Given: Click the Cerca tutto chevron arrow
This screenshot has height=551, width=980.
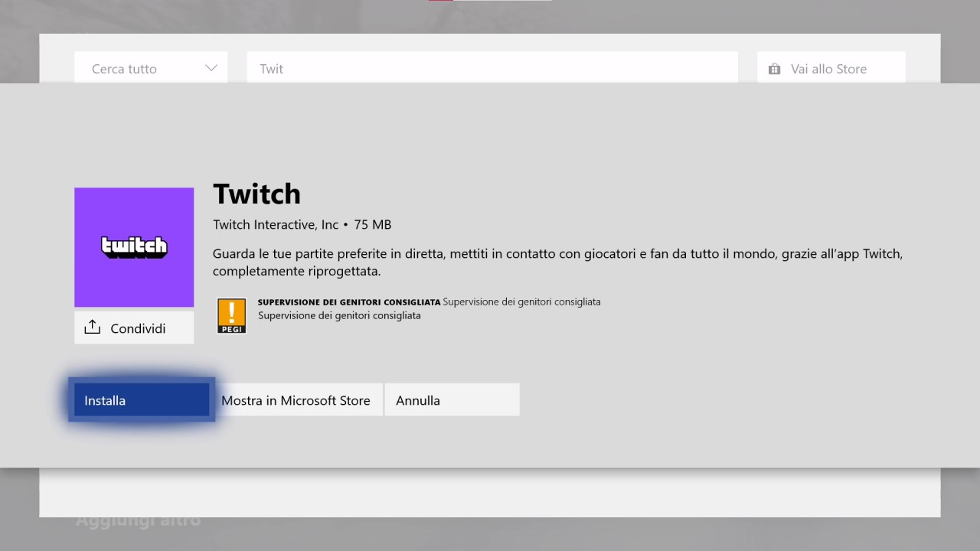Looking at the screenshot, I should [x=211, y=68].
